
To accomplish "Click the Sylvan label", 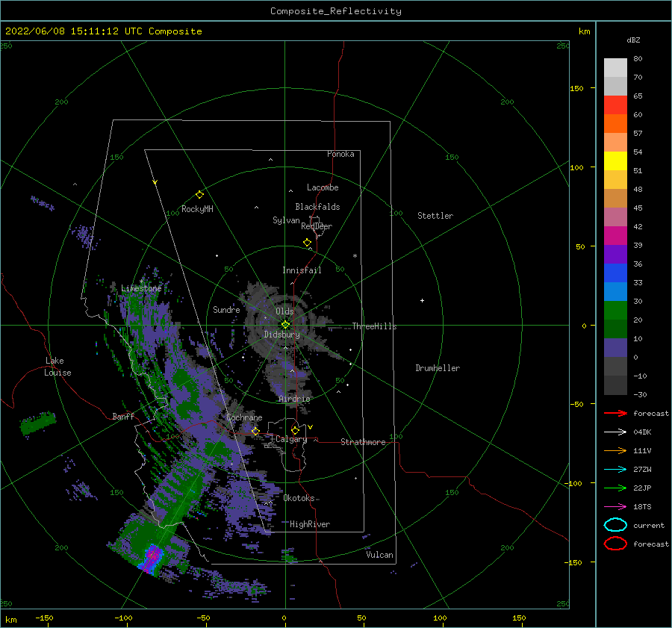I will point(286,220).
